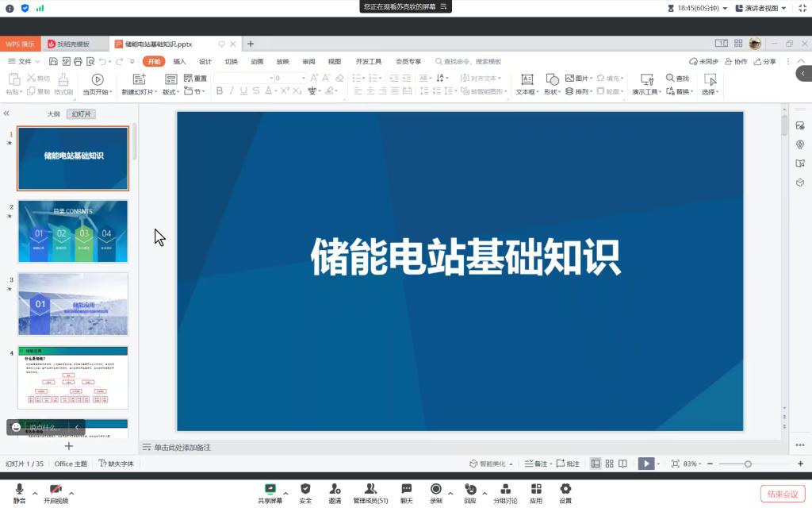
Task: Switch to slide sorter view in status bar
Action: pyautogui.click(x=609, y=464)
